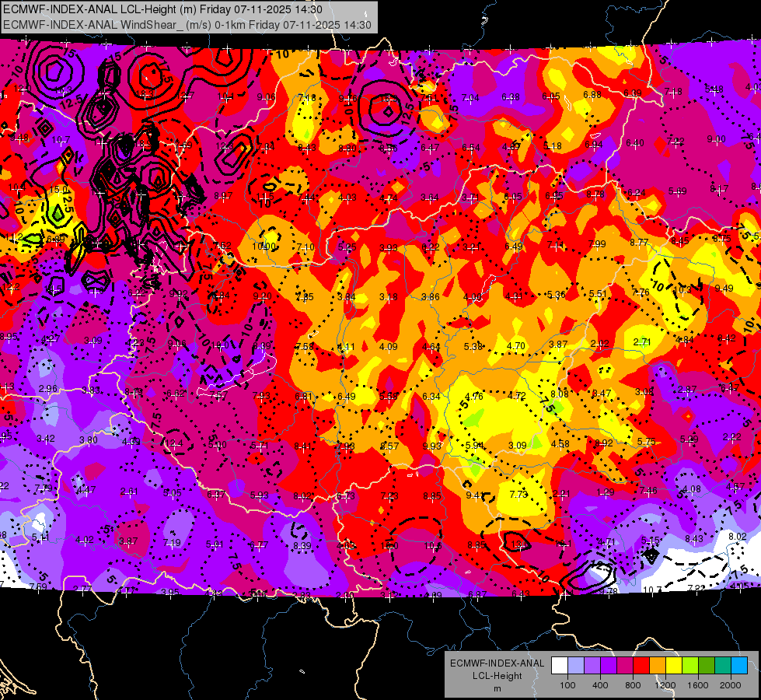Click the red legend color swatch
This screenshot has width=761, height=700.
[641, 665]
